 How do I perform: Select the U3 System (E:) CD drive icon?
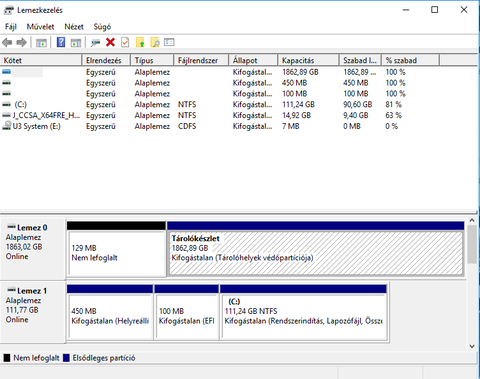[6, 126]
